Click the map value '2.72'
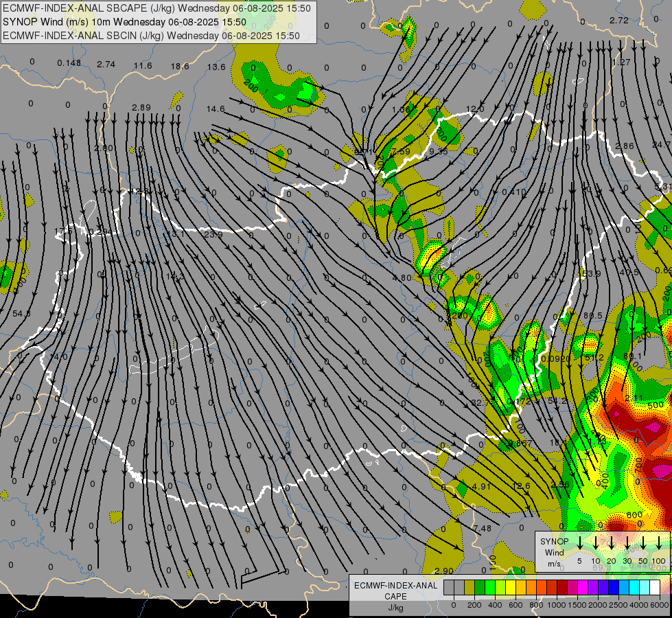 pyautogui.click(x=619, y=20)
